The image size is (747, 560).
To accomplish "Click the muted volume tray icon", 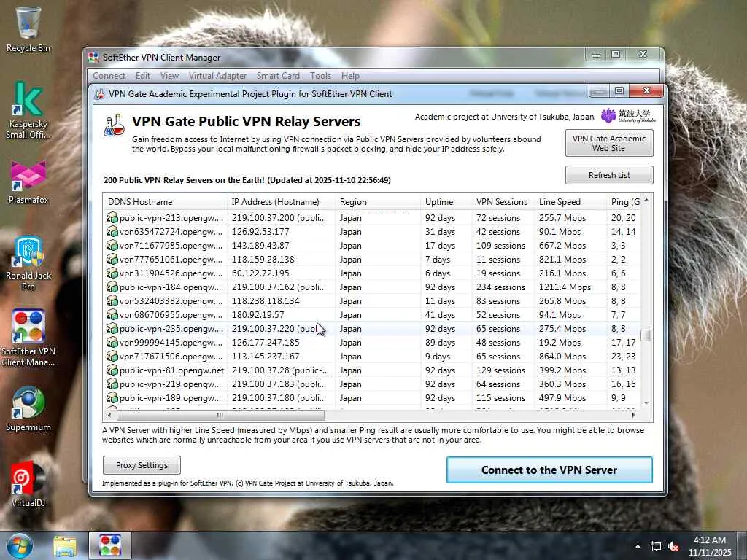I will [x=673, y=546].
